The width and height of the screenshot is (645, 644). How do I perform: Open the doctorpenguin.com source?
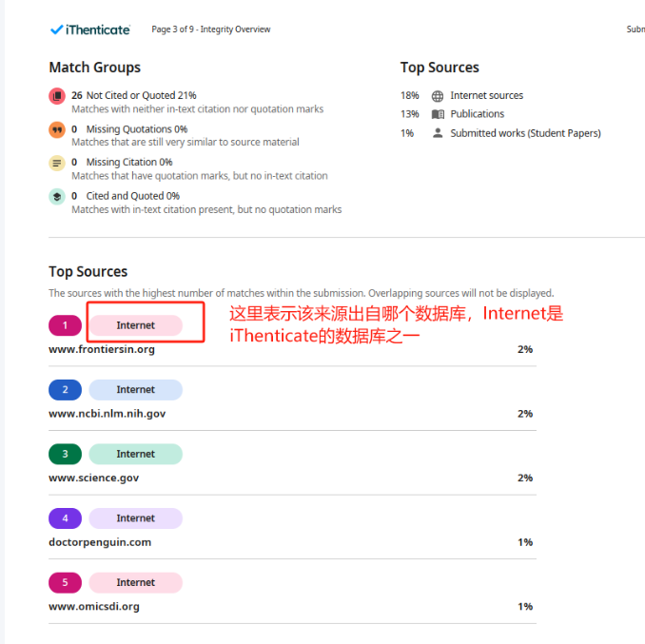pyautogui.click(x=100, y=542)
